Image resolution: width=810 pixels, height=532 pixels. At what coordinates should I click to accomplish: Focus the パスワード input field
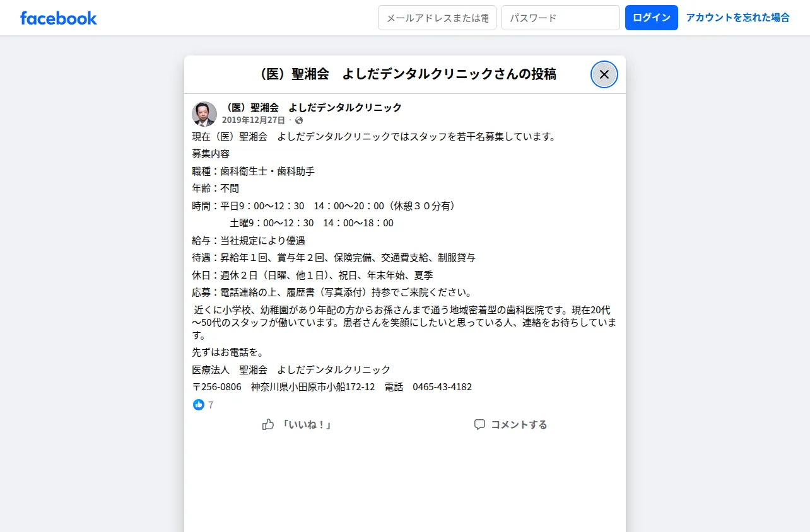tap(561, 18)
